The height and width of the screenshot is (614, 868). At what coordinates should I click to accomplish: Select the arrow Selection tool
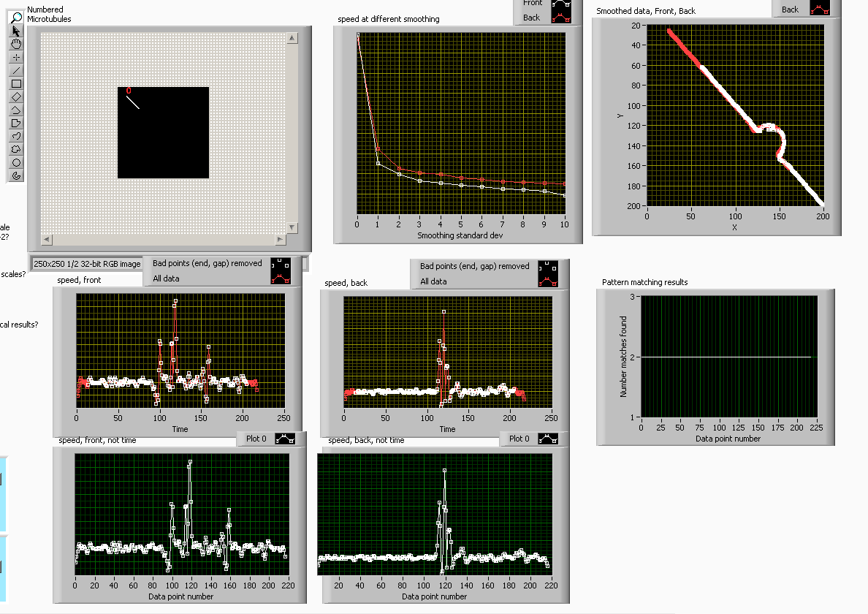[16, 31]
